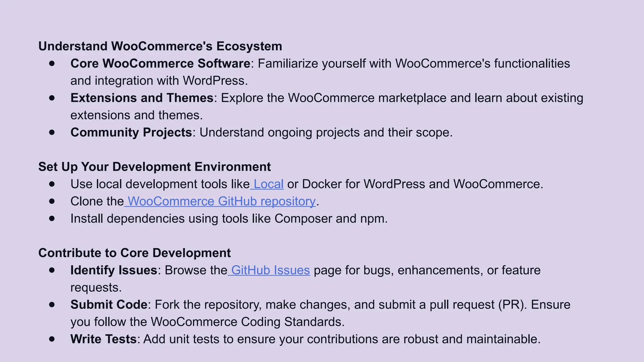Click the bold Submit Code label
644x362 pixels.
click(109, 305)
